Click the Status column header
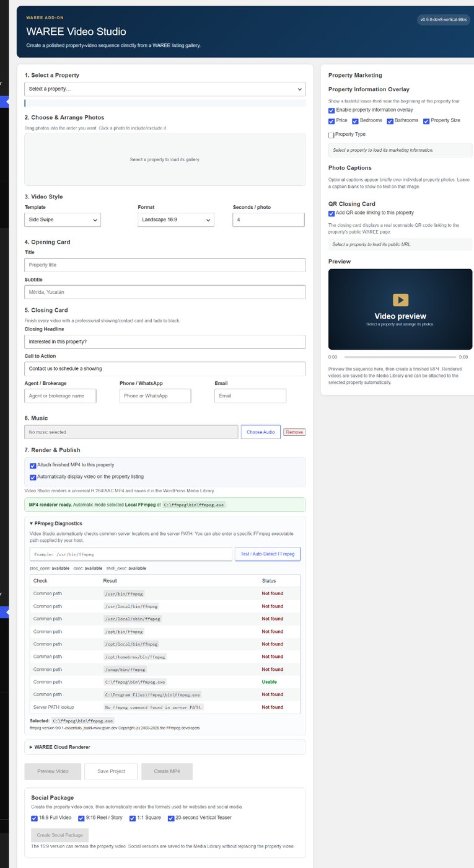Screen dimensions: 474x868 point(269,581)
